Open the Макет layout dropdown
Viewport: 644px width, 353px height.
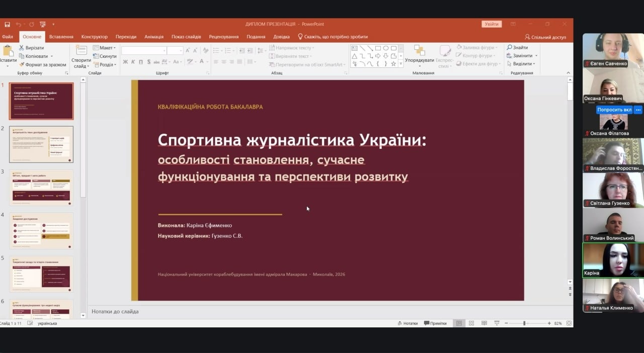(104, 48)
